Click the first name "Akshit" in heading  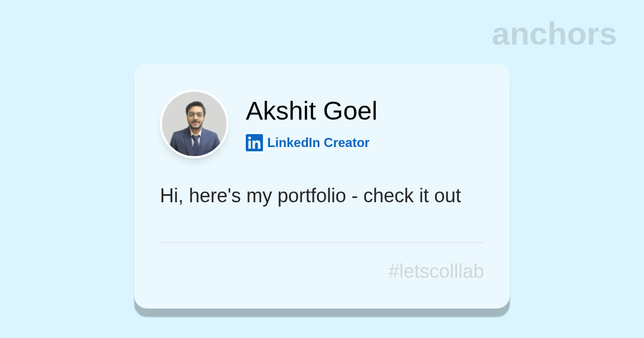point(281,111)
